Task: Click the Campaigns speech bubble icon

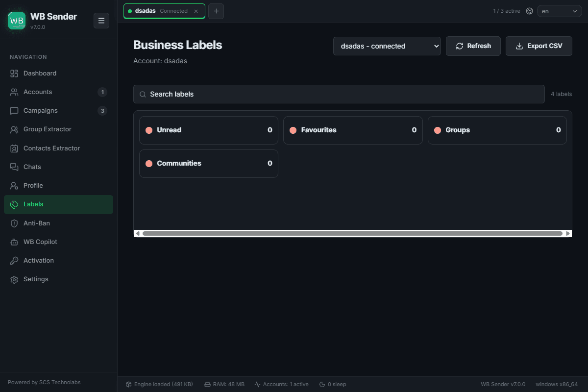Action: (14, 111)
